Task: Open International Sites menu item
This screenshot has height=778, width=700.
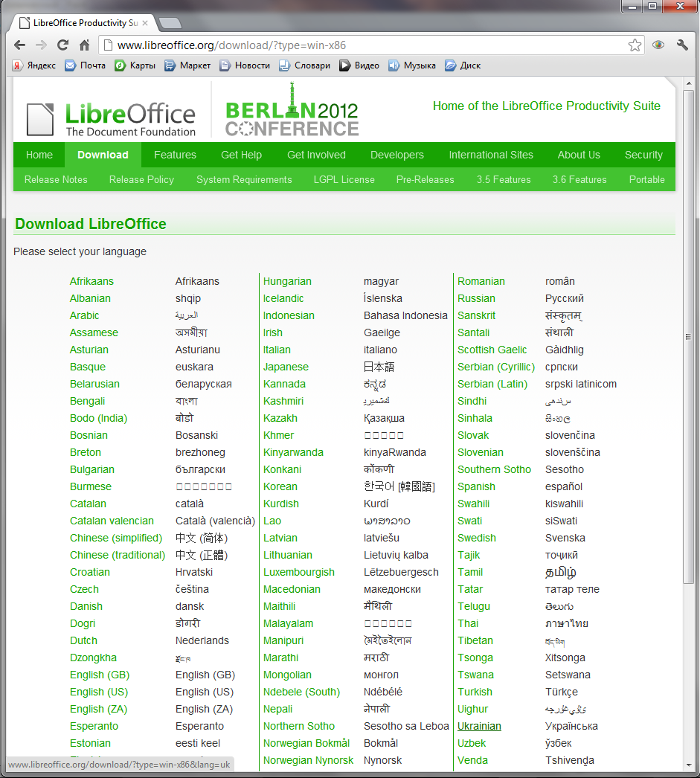Action: (x=491, y=155)
